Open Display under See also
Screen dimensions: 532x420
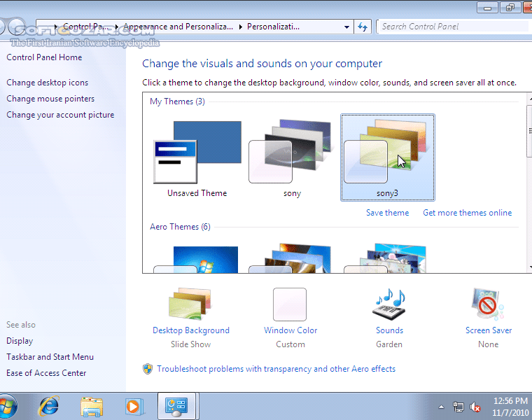pyautogui.click(x=20, y=341)
